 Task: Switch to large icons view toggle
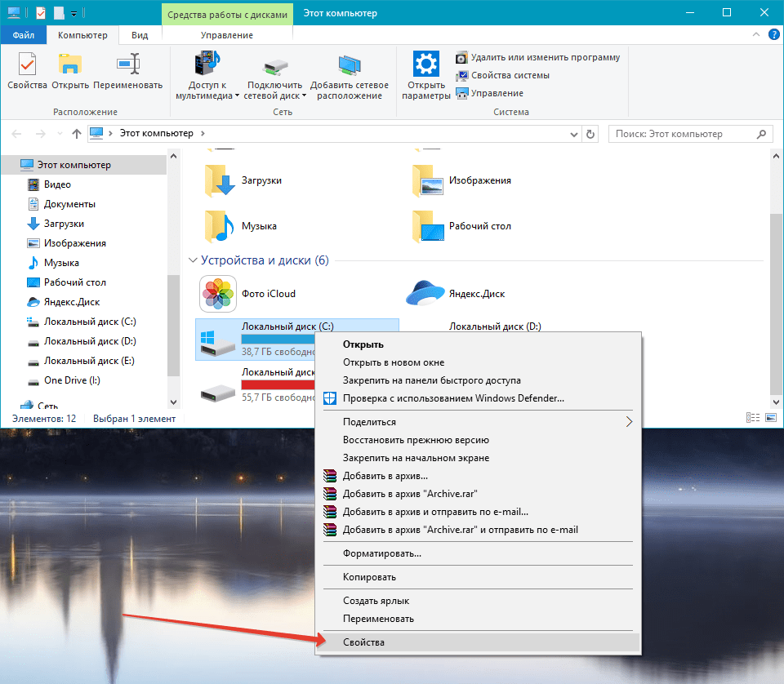[770, 418]
